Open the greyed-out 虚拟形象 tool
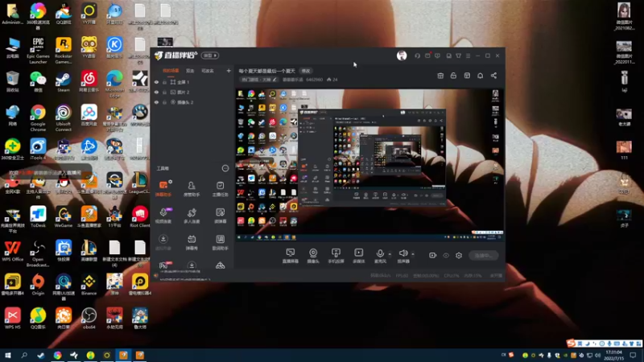Viewport: 644px width, 362px height. [163, 242]
